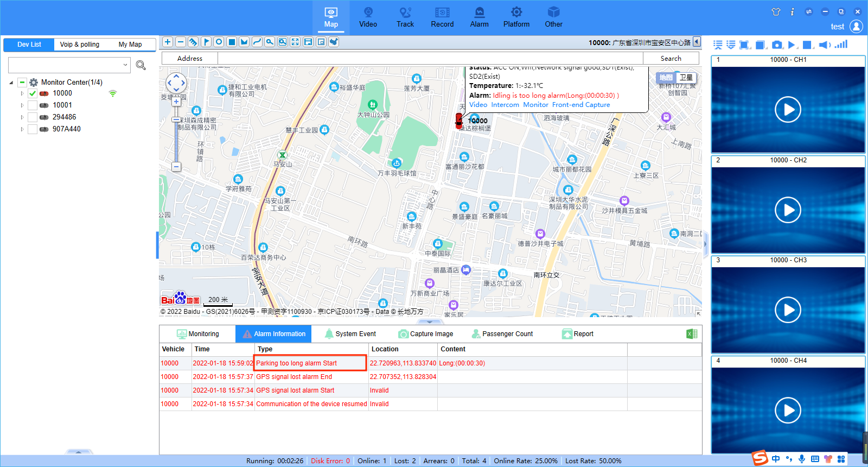Click the signal strength bars indicator
Screen dimensions: 868x467
841,45
